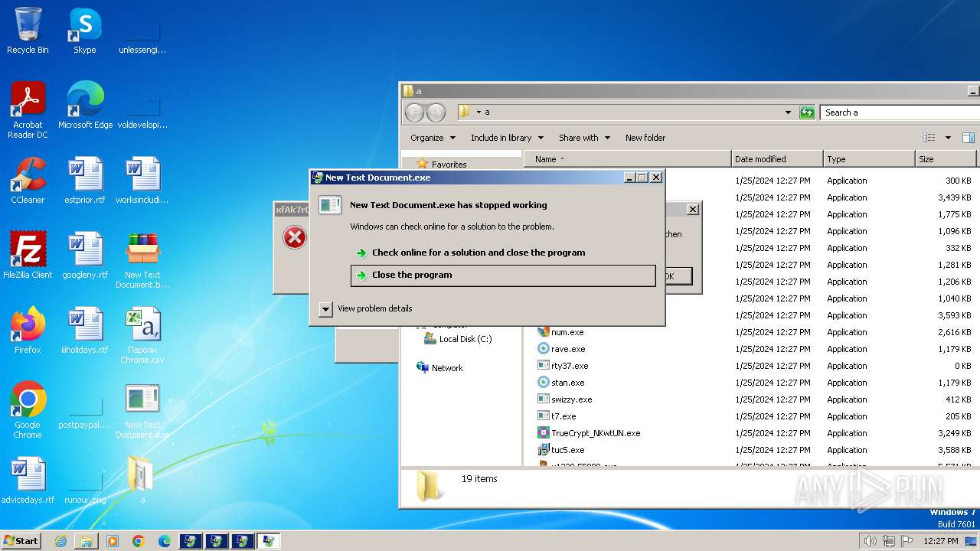Click the Explorer Forward navigation arrow
The image size is (980, 551).
pos(436,112)
